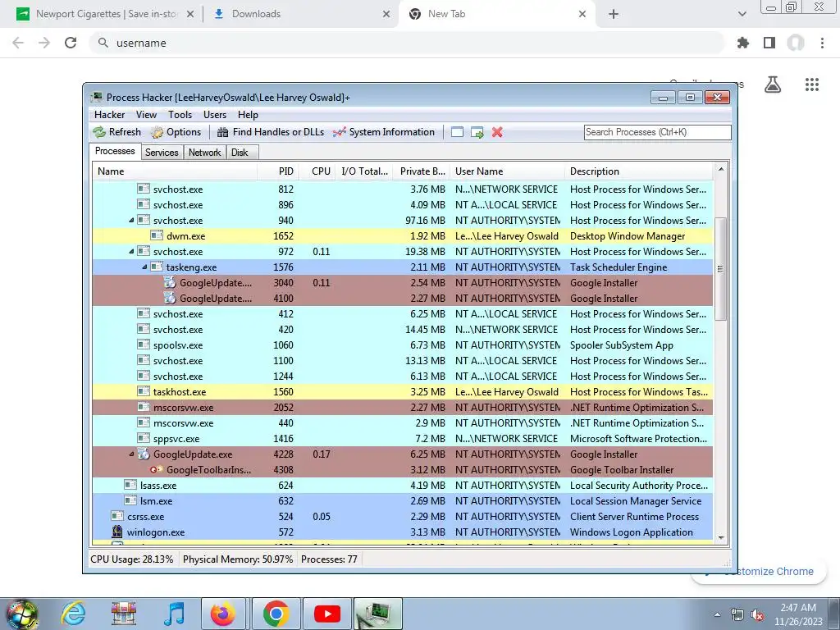This screenshot has width=840, height=630.
Task: Click the find window and thread icon
Action: click(x=477, y=132)
